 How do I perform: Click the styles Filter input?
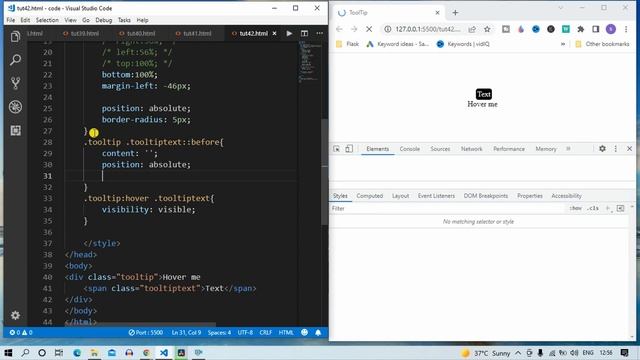pos(447,209)
